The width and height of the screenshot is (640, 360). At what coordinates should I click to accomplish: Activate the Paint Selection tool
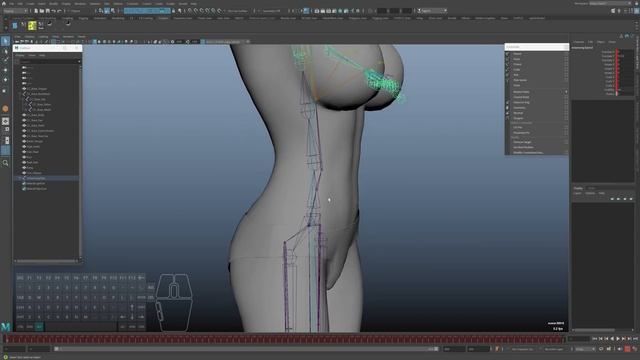[5, 60]
